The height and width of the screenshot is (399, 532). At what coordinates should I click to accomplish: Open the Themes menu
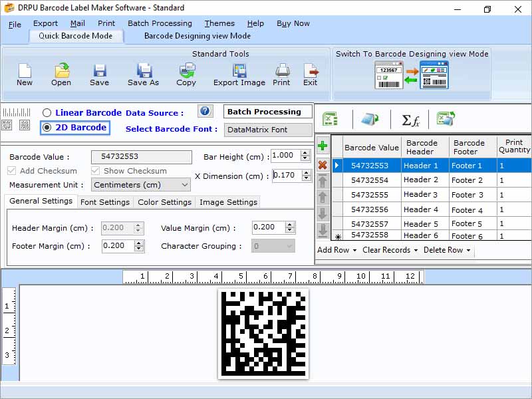pyautogui.click(x=219, y=23)
